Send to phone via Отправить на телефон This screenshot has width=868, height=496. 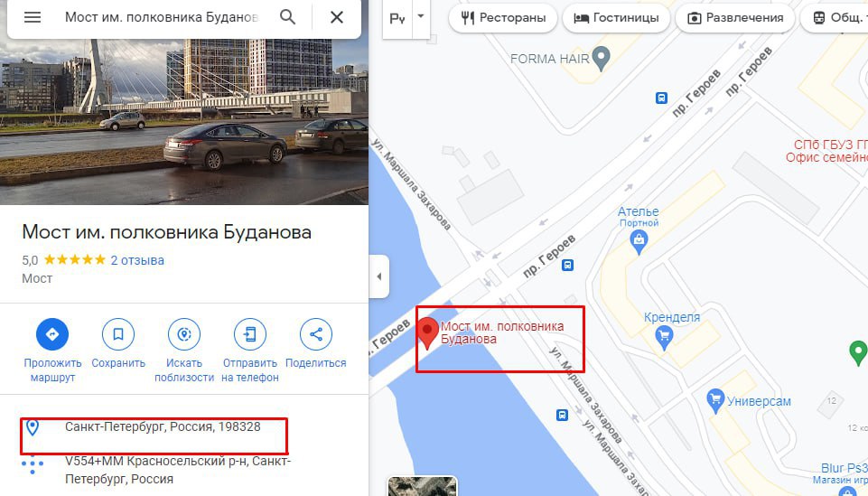point(249,334)
